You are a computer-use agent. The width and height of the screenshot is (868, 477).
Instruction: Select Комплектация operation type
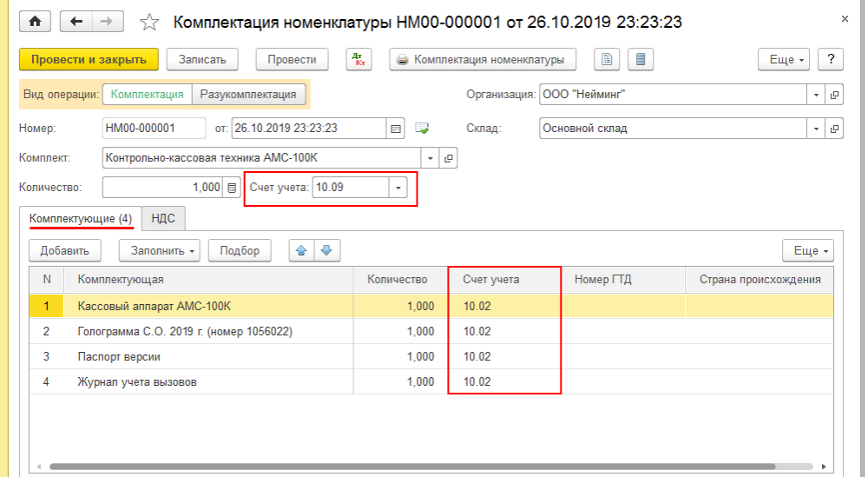[x=147, y=95]
